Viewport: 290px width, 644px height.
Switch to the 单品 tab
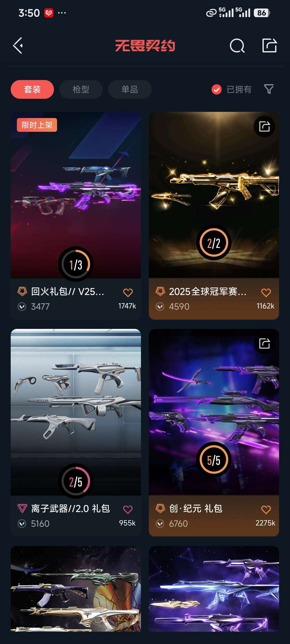130,89
